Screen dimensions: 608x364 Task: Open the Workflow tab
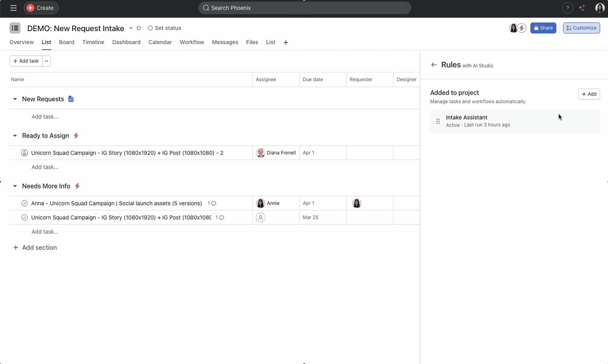click(x=192, y=42)
